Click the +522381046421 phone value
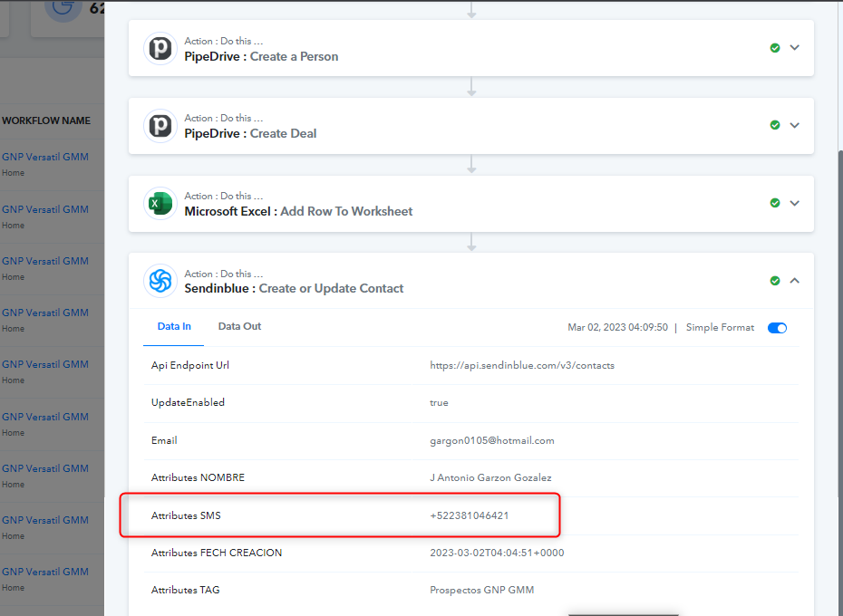The width and height of the screenshot is (843, 616). (x=470, y=516)
